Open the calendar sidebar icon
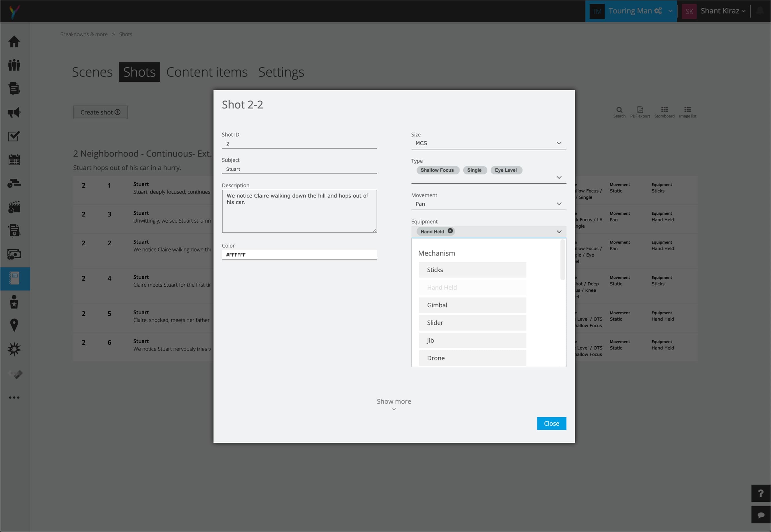 [14, 160]
